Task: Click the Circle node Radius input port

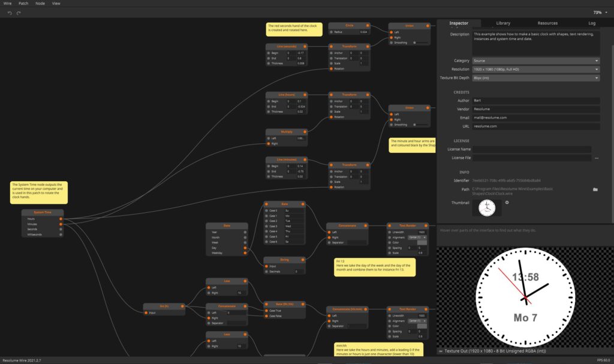Action: (x=331, y=32)
